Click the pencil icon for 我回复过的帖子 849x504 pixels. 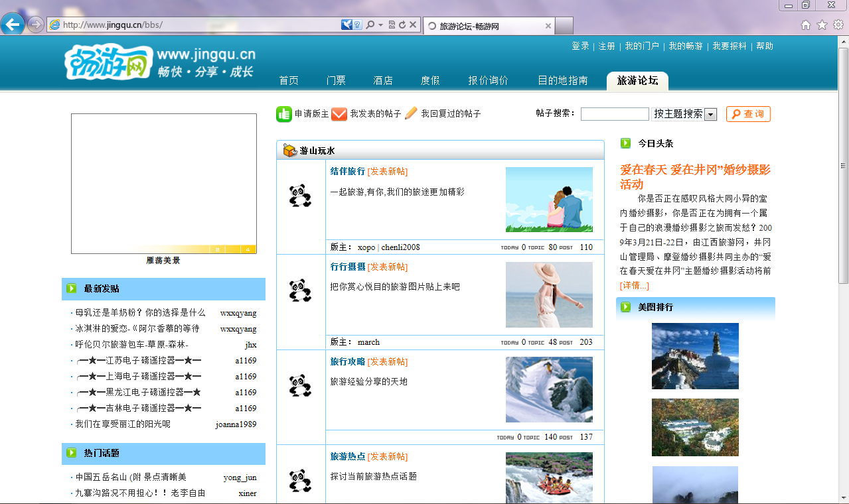click(411, 113)
